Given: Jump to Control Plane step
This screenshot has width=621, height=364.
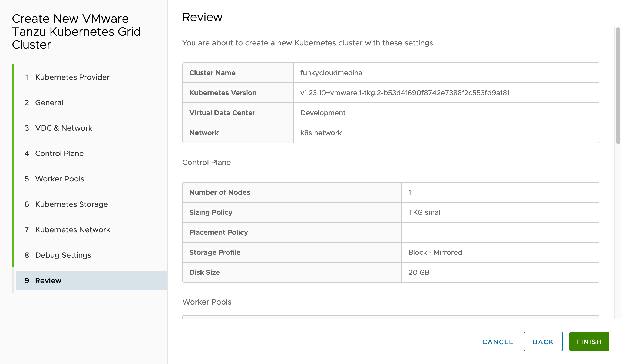Looking at the screenshot, I should tap(54, 153).
